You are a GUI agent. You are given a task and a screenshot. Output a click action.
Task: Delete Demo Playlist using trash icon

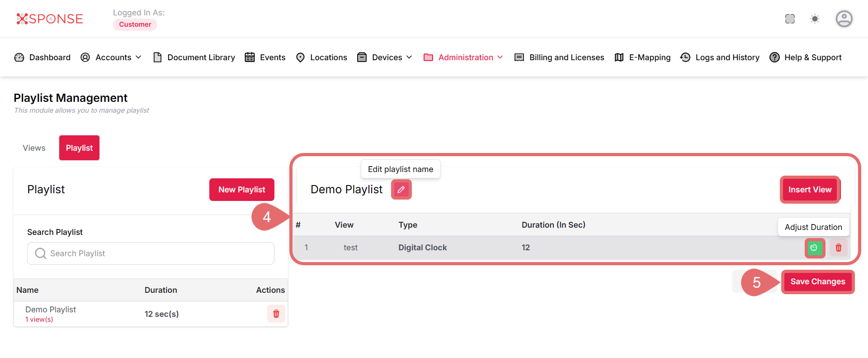tap(276, 314)
